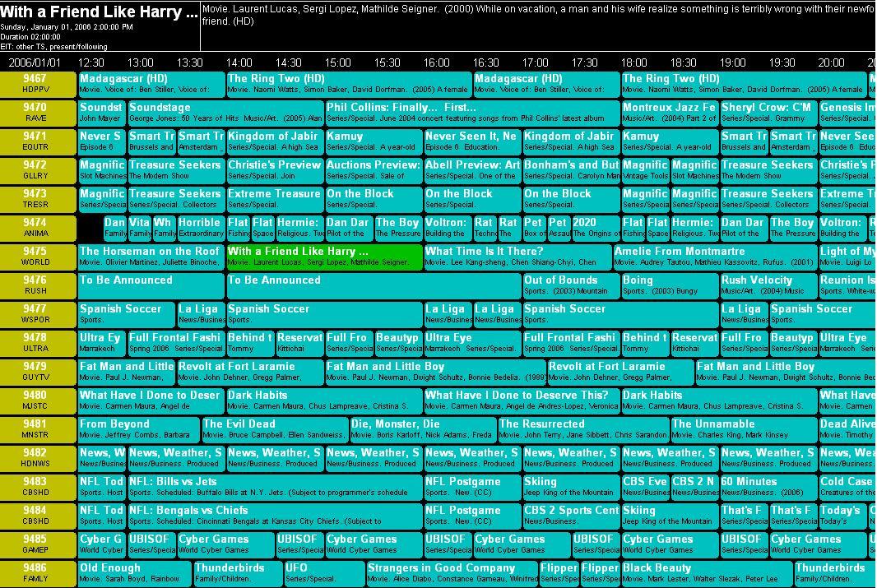The height and width of the screenshot is (588, 877).
Task: Select The Horseman on the Roof movie
Action: (x=151, y=257)
